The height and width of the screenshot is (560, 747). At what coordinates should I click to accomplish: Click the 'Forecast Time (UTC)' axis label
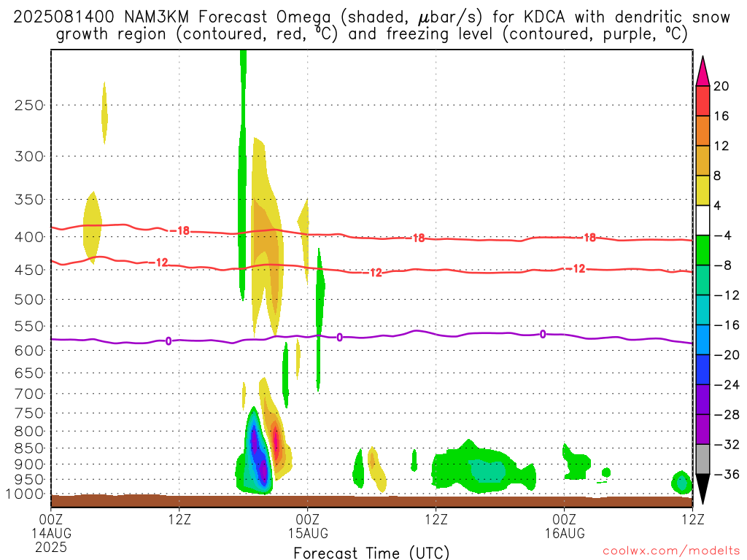(x=371, y=553)
